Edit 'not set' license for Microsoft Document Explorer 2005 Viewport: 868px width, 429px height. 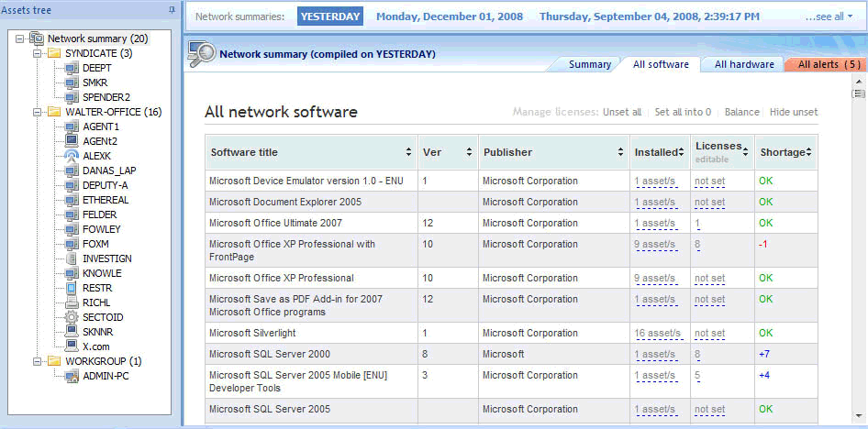pos(709,203)
